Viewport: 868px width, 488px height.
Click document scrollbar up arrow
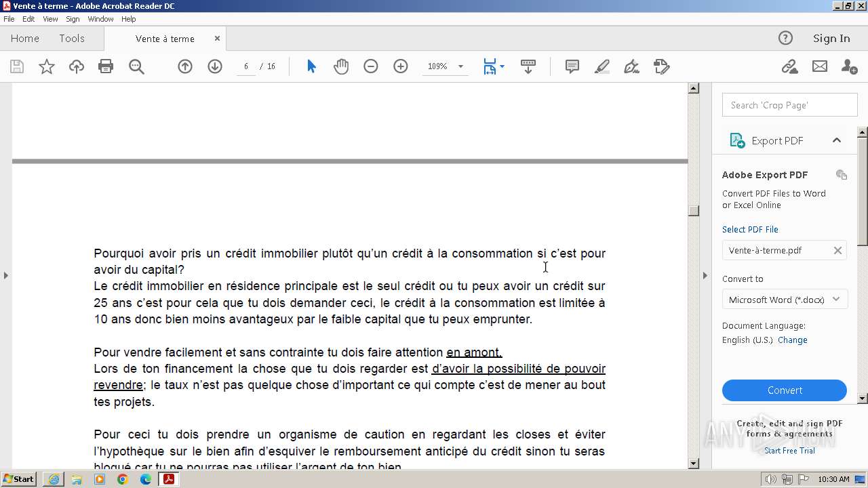click(693, 88)
